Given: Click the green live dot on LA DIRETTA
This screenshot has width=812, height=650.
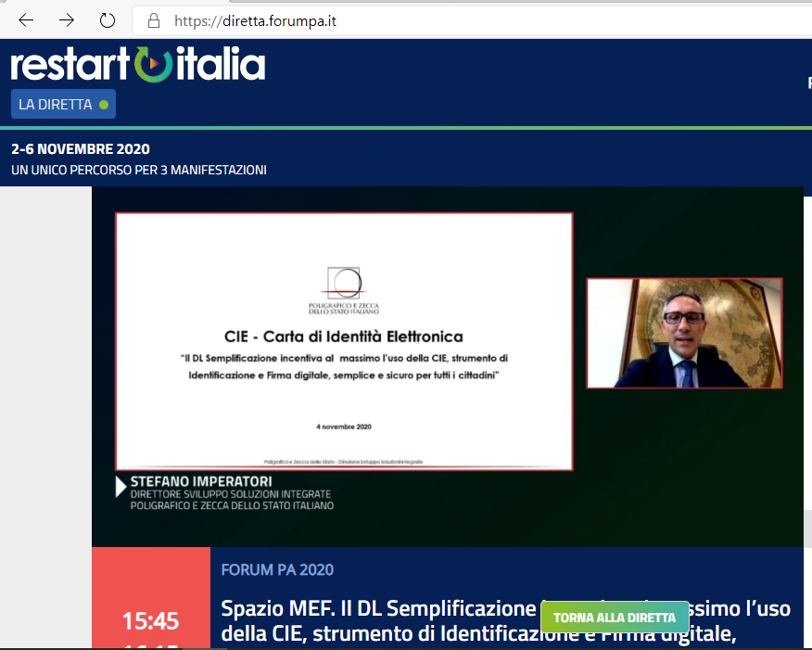Looking at the screenshot, I should pyautogui.click(x=102, y=104).
